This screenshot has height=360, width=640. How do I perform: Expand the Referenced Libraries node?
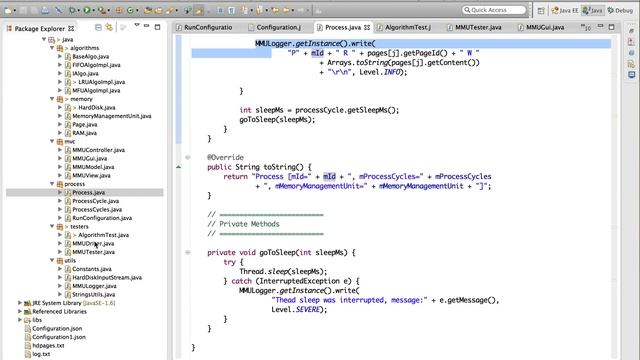(20, 311)
